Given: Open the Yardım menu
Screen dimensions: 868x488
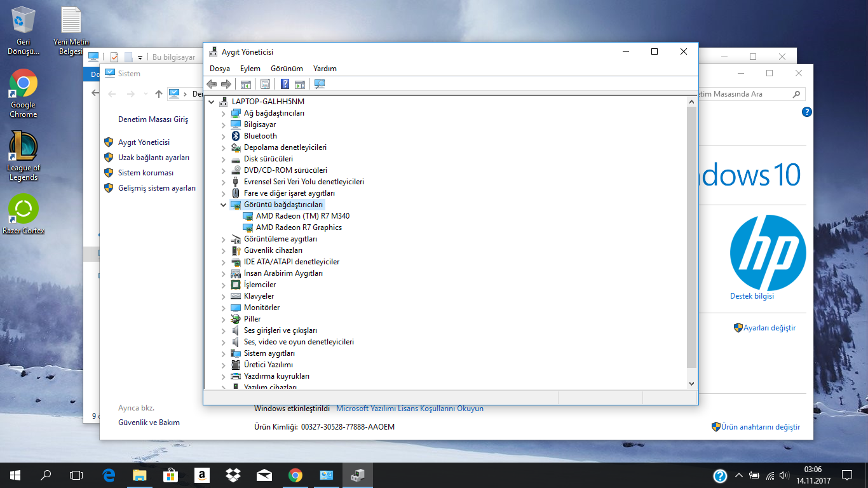Looking at the screenshot, I should click(x=325, y=69).
